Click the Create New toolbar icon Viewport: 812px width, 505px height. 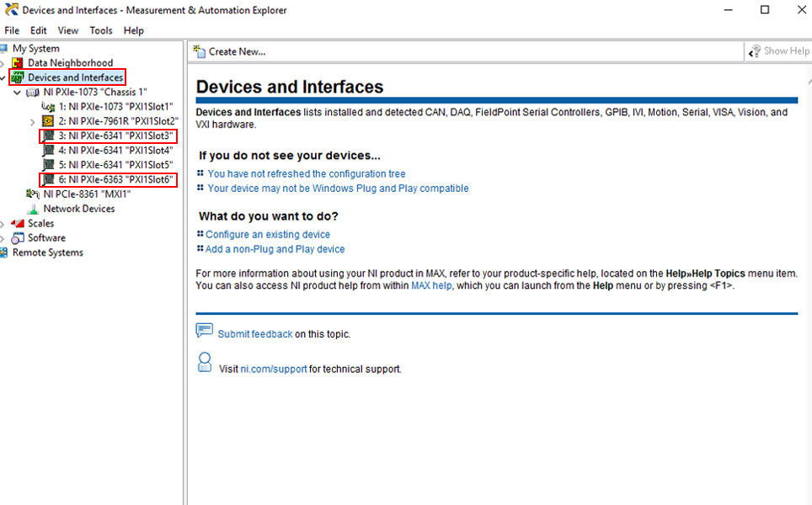coord(200,51)
